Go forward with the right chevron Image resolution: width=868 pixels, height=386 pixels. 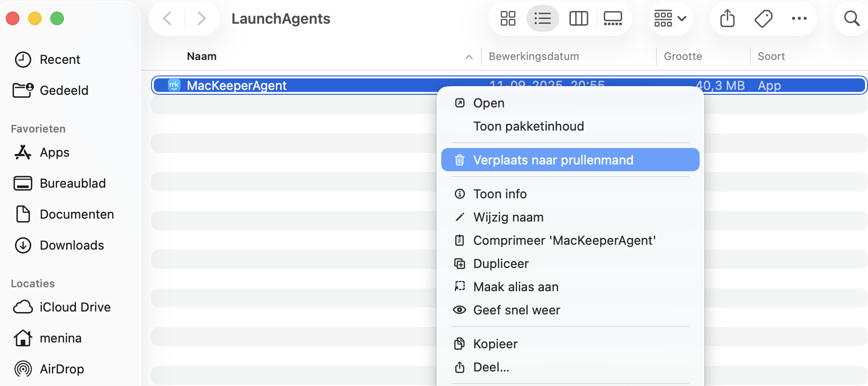202,19
